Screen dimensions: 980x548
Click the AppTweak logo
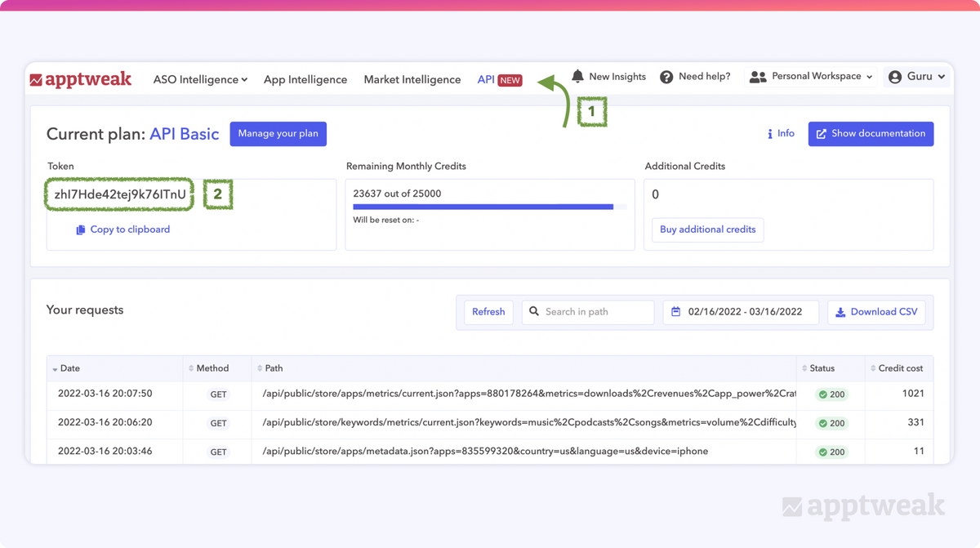click(x=81, y=79)
